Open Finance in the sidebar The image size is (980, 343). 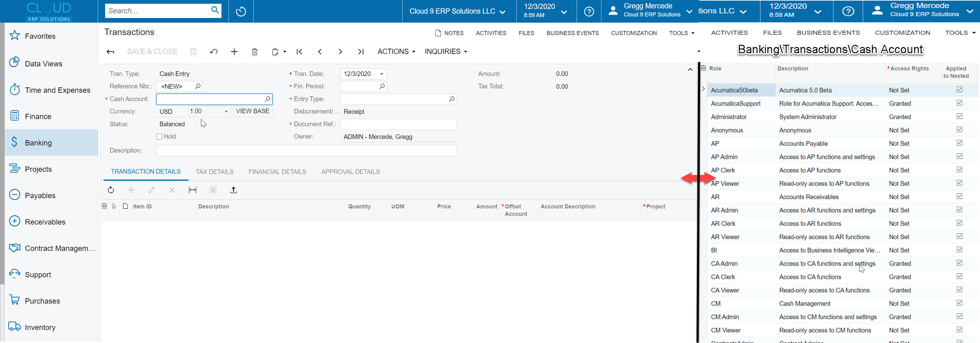[51, 116]
